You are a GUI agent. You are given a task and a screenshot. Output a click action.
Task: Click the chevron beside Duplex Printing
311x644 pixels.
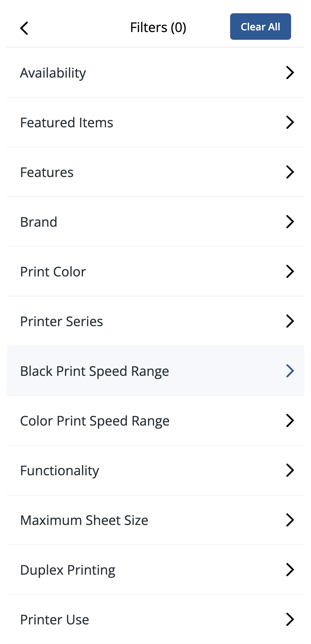[x=290, y=569]
